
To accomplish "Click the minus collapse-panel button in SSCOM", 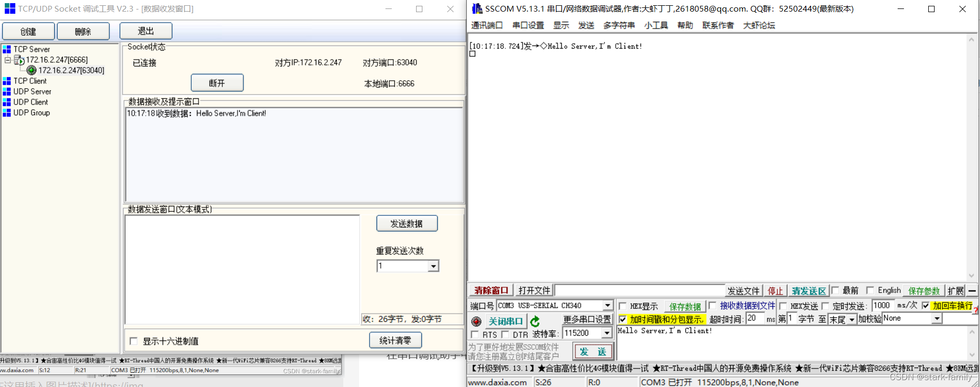I will (x=972, y=290).
